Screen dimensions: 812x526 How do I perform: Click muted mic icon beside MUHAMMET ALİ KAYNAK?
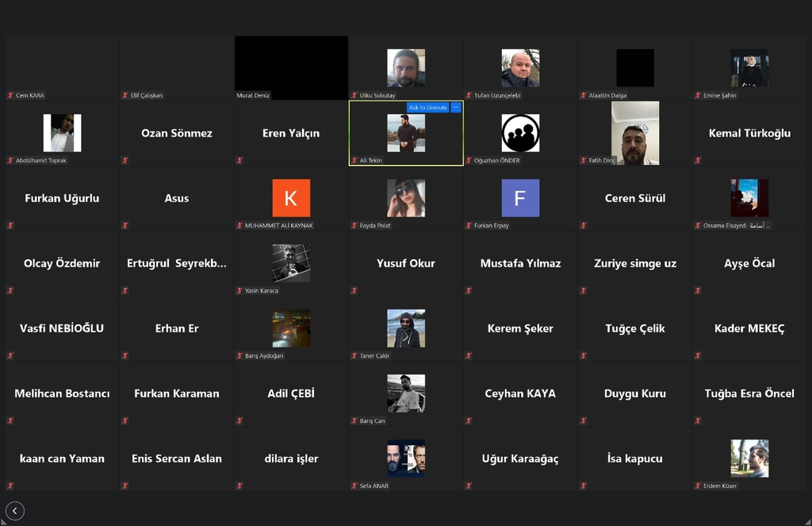[239, 225]
